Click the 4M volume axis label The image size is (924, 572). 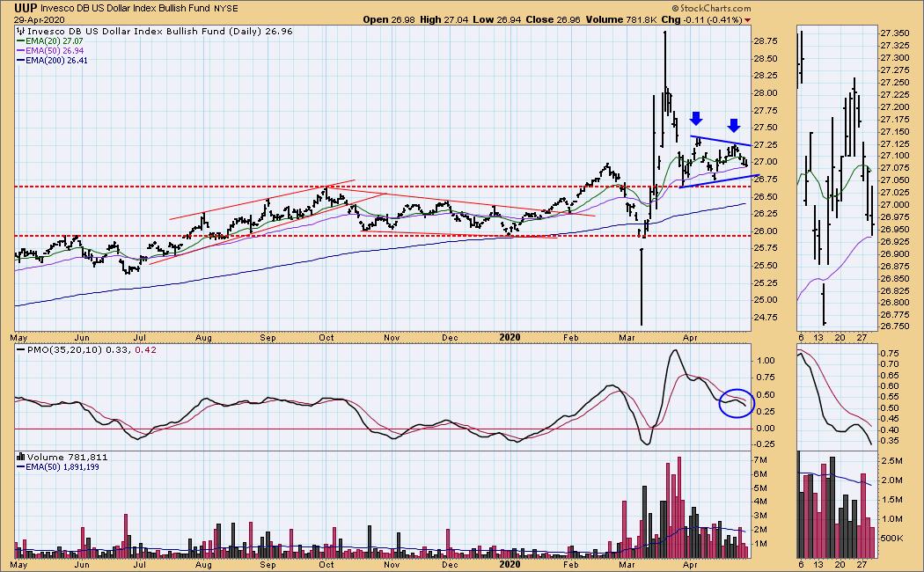coord(759,502)
